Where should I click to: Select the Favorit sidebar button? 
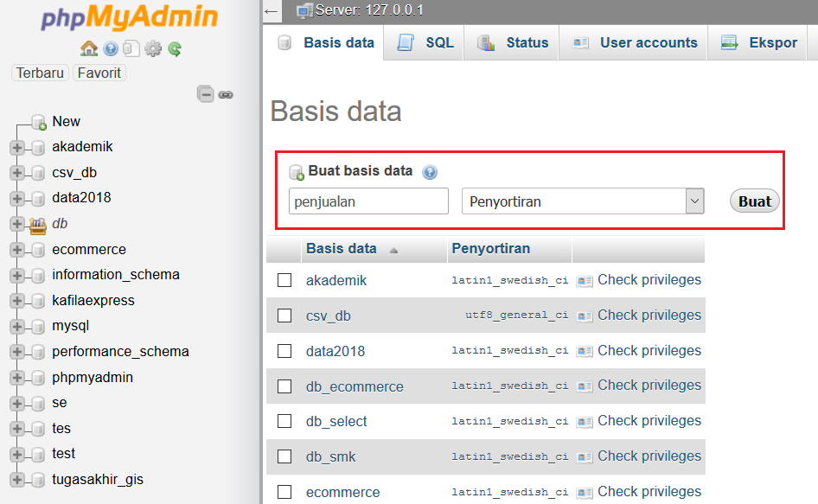(99, 73)
